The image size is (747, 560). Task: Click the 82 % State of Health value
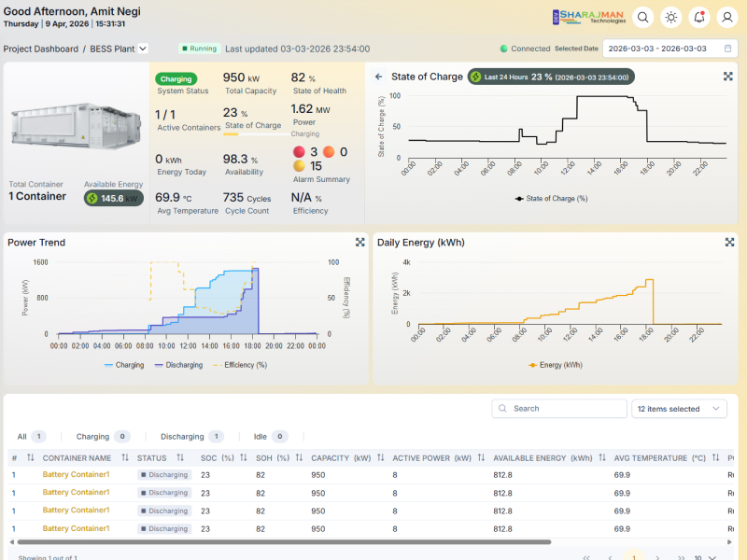click(303, 77)
